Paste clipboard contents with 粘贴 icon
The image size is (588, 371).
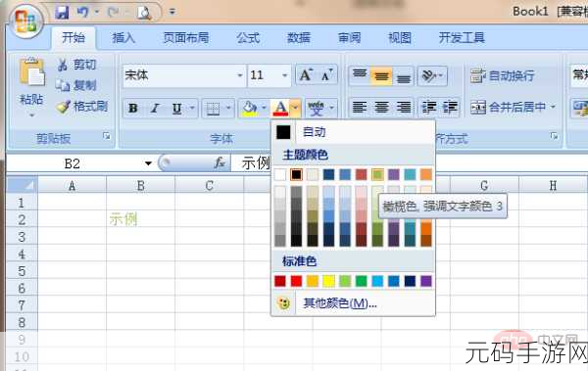(x=31, y=71)
